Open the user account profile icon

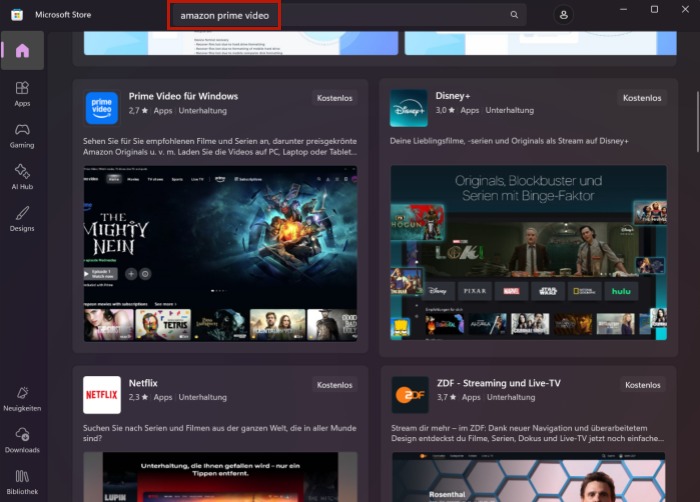tap(563, 15)
